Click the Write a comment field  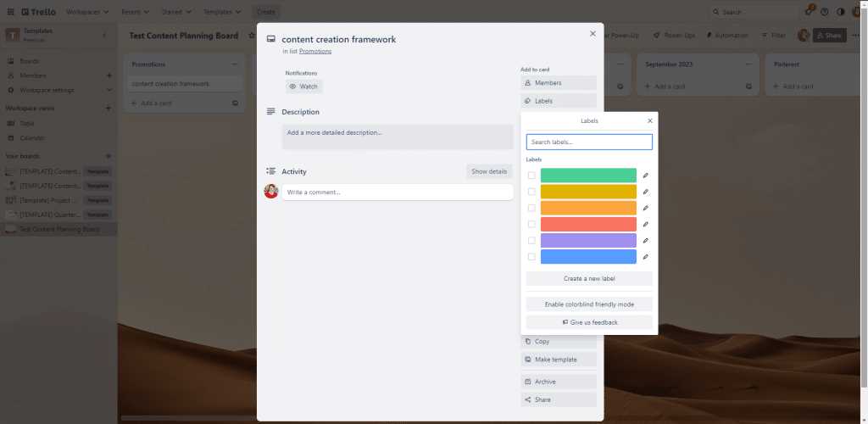pos(398,192)
